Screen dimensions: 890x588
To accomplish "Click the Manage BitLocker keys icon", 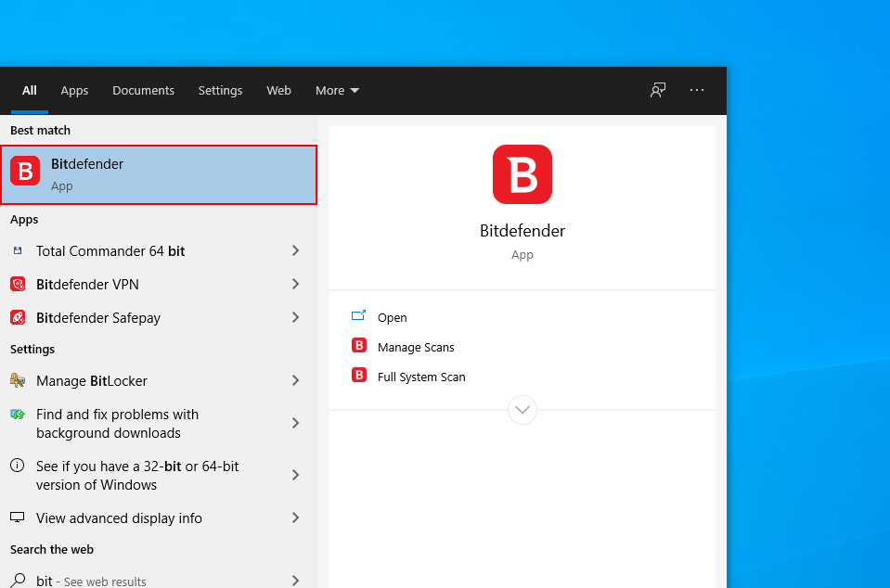I will click(18, 380).
